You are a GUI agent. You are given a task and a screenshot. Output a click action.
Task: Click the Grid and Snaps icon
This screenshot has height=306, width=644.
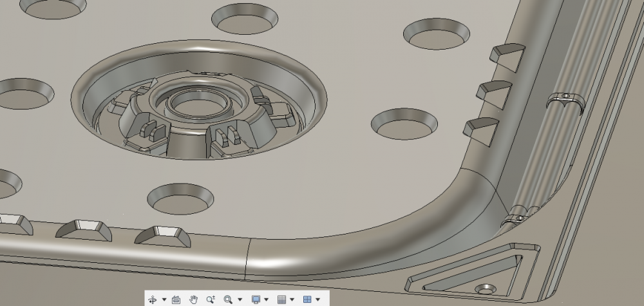281,300
